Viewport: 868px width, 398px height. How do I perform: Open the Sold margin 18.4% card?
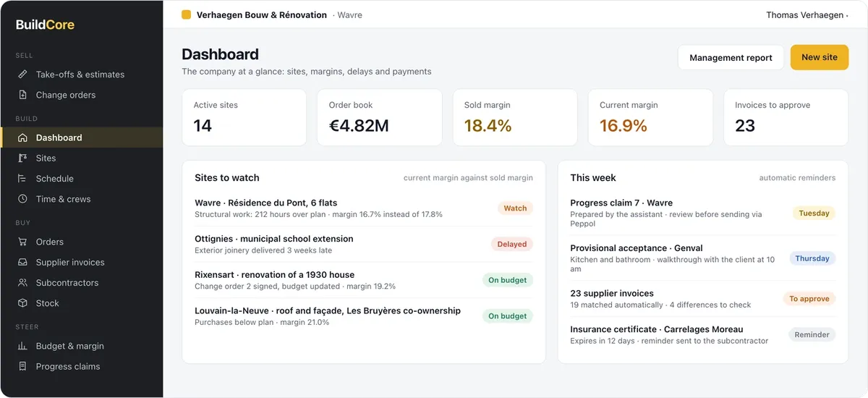[x=515, y=117]
